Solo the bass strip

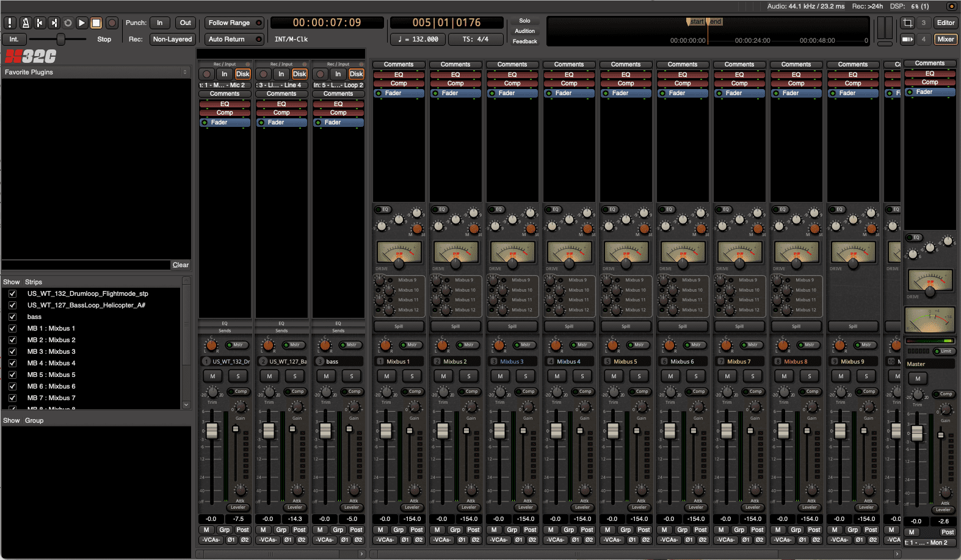point(352,376)
